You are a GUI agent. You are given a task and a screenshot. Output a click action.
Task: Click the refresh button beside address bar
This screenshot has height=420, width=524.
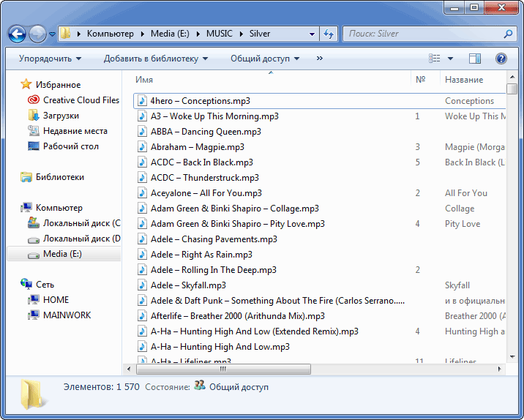pyautogui.click(x=329, y=34)
